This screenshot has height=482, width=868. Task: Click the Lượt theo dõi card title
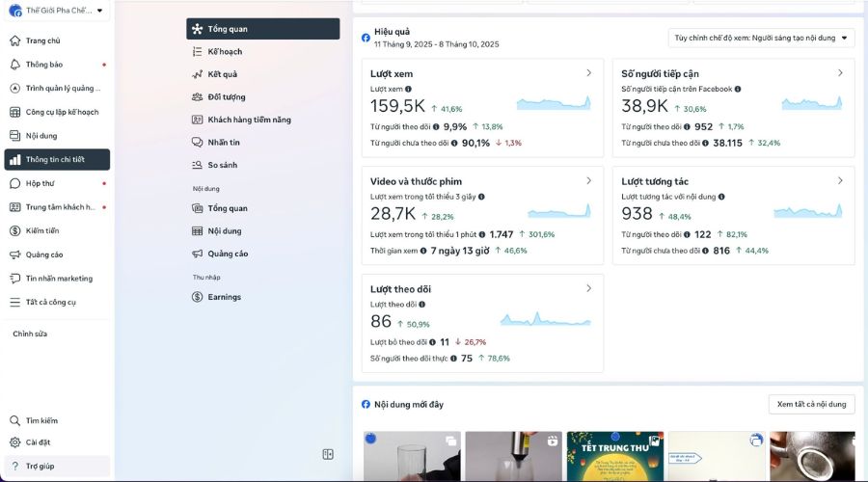point(401,289)
